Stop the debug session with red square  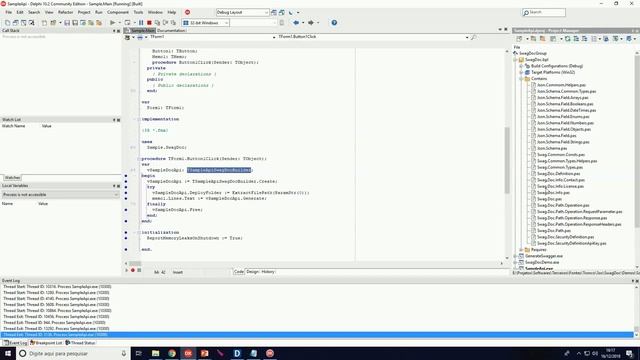pyautogui.click(x=149, y=23)
